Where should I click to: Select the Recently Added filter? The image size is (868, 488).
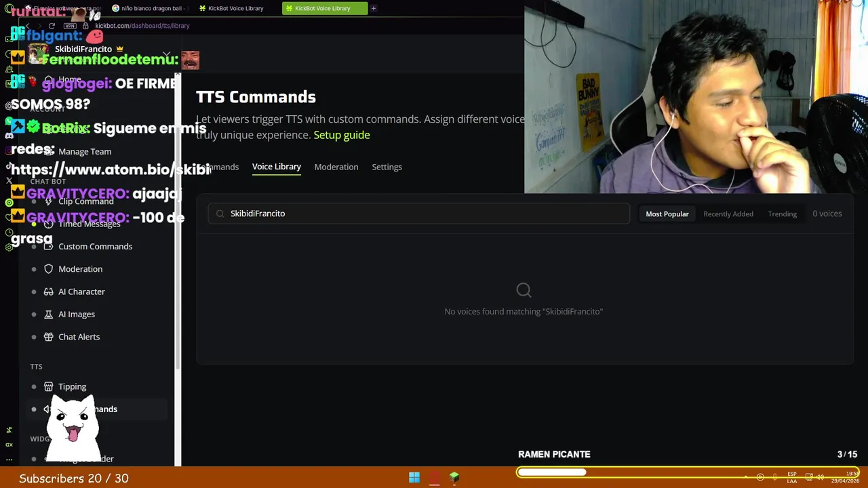point(728,213)
